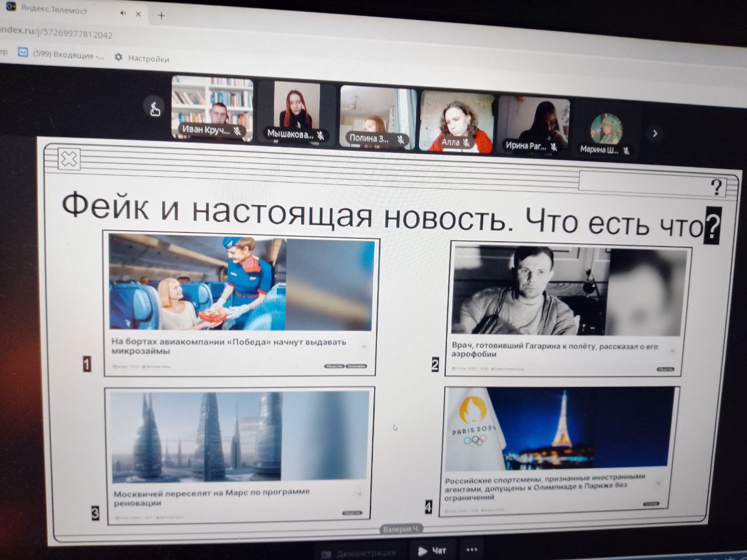Select Иван Круч participant video tile
747x560 pixels.
212,108
